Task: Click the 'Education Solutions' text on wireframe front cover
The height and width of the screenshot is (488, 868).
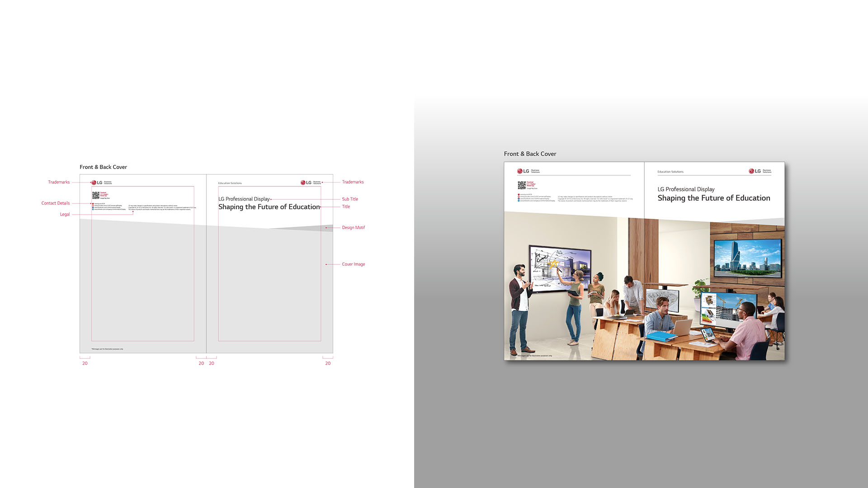Action: pos(230,183)
